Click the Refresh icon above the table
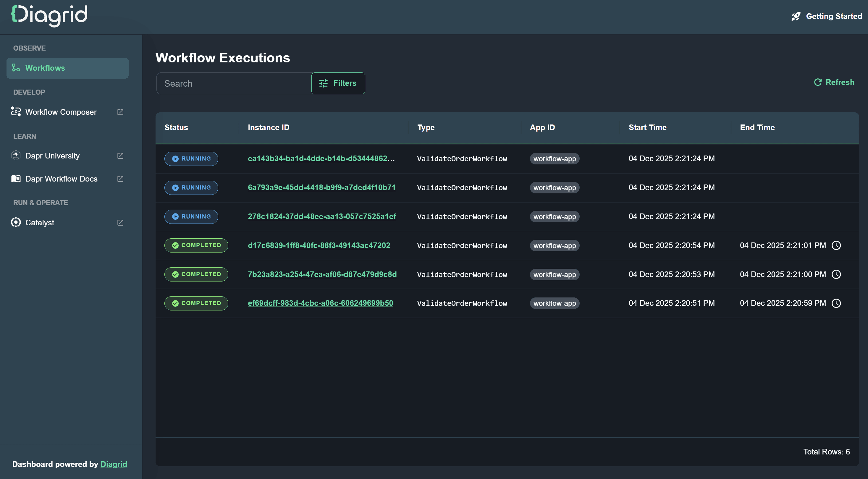868x479 pixels. pos(818,82)
